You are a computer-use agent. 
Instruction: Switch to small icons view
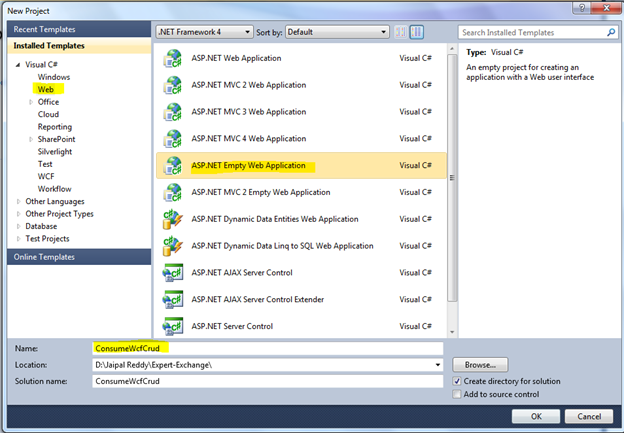[x=401, y=32]
